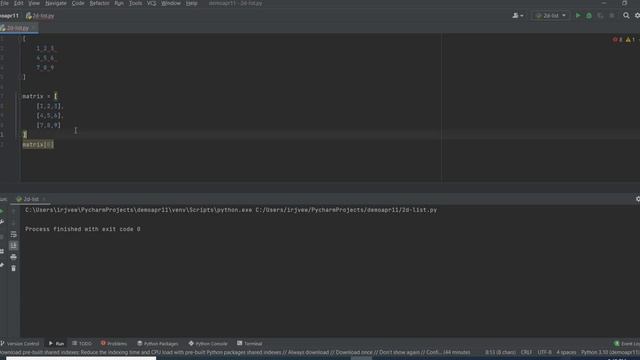
Task: Open the Python Packages tool window
Action: pyautogui.click(x=158, y=344)
